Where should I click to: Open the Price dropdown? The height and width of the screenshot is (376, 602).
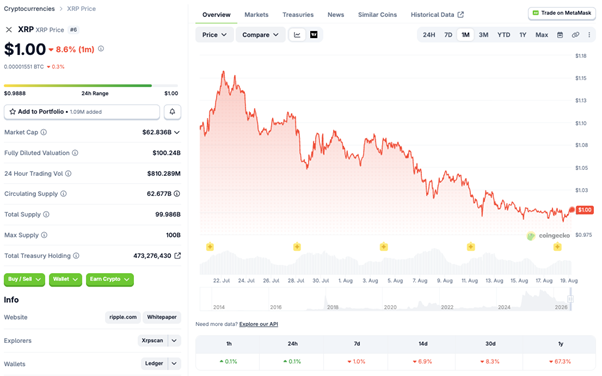coord(214,35)
